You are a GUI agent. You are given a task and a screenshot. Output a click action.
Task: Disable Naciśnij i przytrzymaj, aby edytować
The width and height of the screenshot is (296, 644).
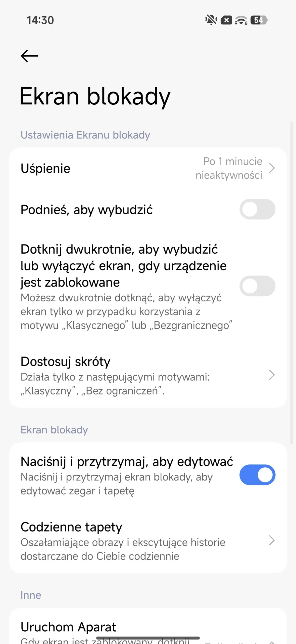[x=257, y=475]
